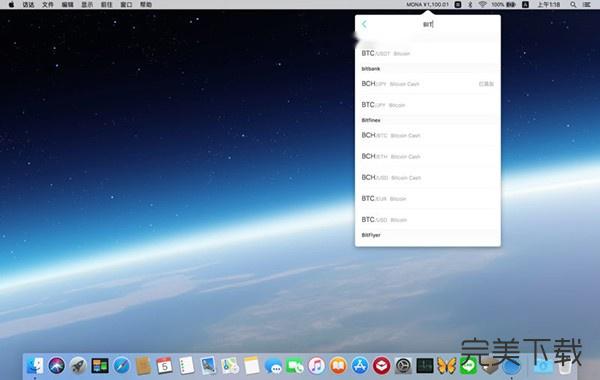Open System Preferences gear in the dock

pos(403,365)
